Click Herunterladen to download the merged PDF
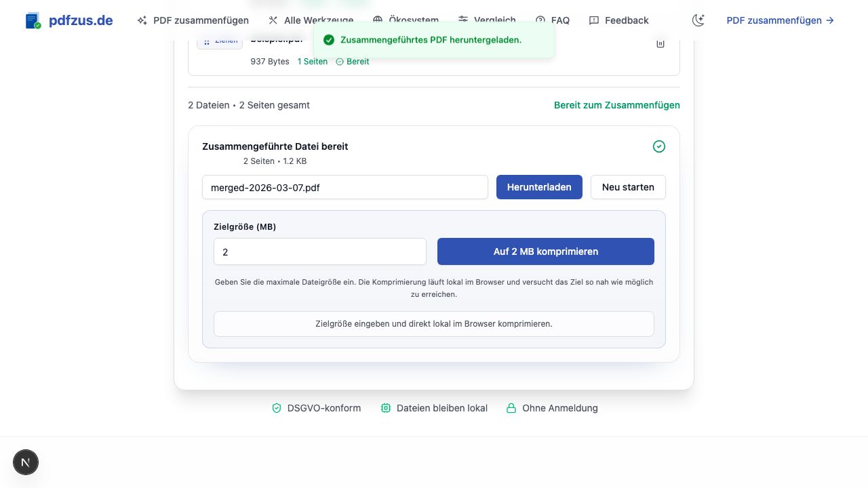Viewport: 868px width, 488px height. 539,187
